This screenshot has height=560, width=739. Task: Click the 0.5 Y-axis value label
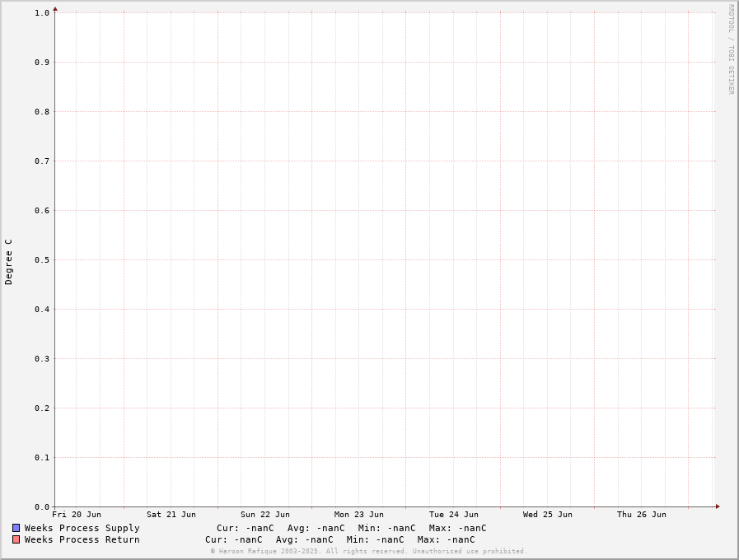click(x=42, y=259)
